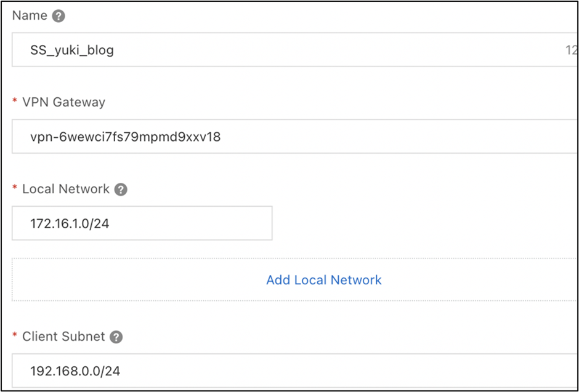579x392 pixels.
Task: Click the character counter in Name field
Action: (571, 50)
